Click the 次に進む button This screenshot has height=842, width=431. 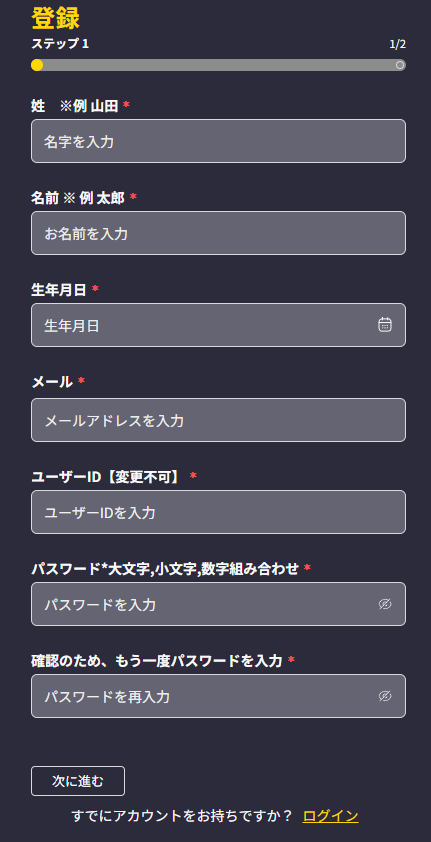tap(78, 781)
